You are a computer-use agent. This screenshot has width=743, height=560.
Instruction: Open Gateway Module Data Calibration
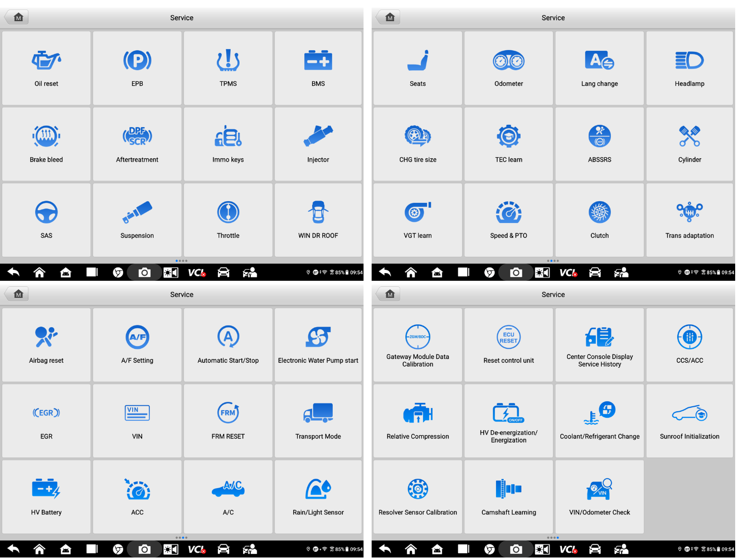[417, 345]
